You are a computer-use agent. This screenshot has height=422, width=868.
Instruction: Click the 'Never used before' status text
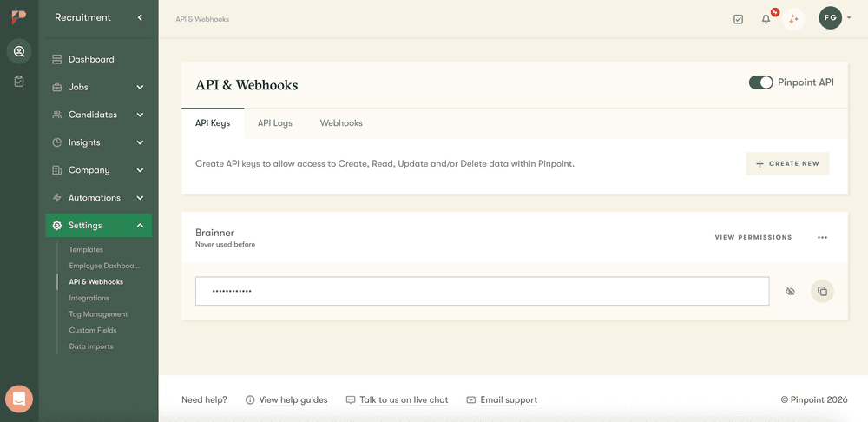[226, 244]
